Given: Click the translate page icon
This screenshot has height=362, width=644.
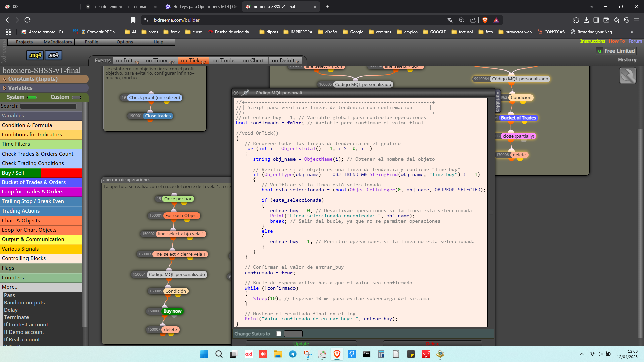Looking at the screenshot, I should [x=450, y=20].
